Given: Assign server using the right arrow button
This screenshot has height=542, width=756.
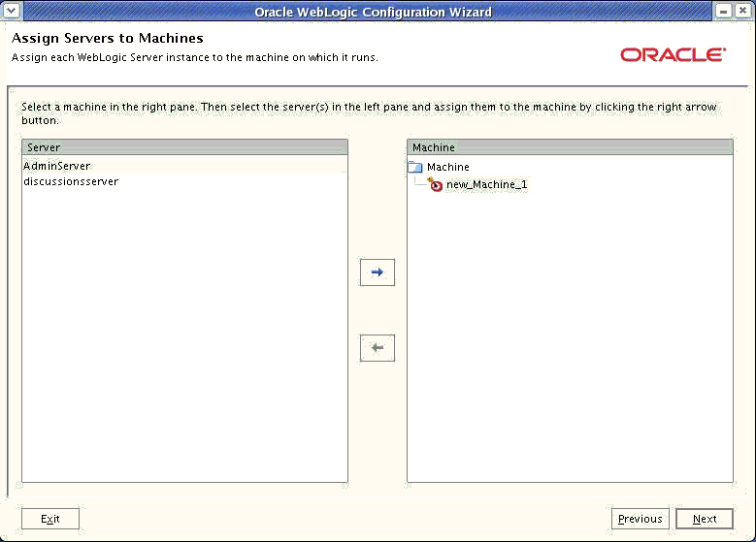Looking at the screenshot, I should [378, 272].
